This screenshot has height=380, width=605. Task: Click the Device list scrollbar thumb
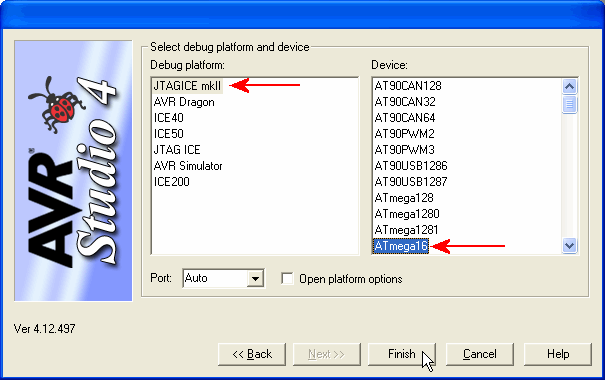570,104
